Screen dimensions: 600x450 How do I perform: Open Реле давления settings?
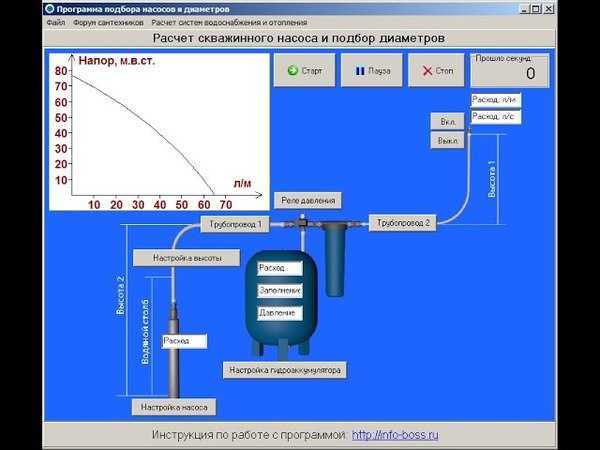point(308,201)
